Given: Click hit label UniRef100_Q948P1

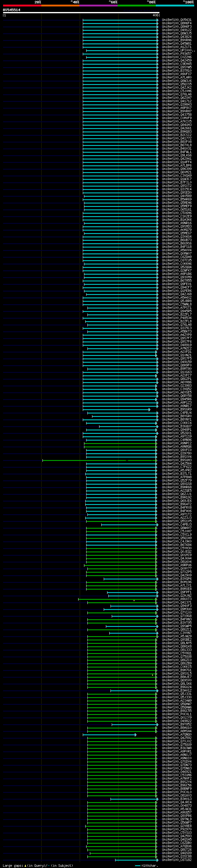Looking at the screenshot, I should click(176, 430).
